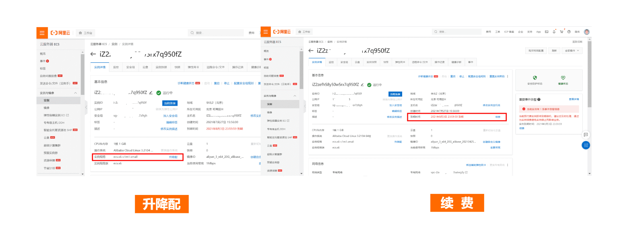Open hamburger menu in left screenshot
The image size is (644, 235).
[42, 33]
